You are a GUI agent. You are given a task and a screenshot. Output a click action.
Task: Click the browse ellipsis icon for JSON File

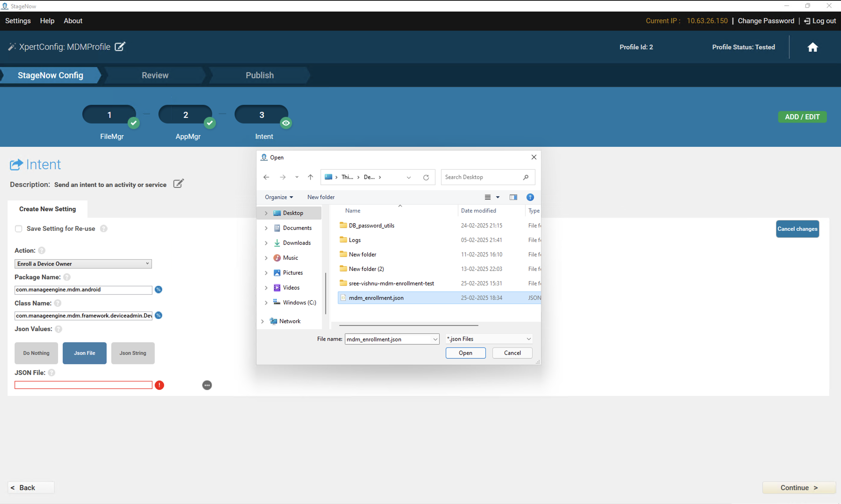pos(207,385)
